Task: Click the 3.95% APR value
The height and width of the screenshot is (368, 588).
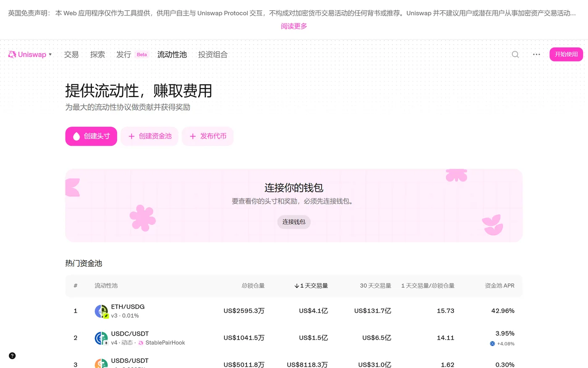Action: [505, 334]
